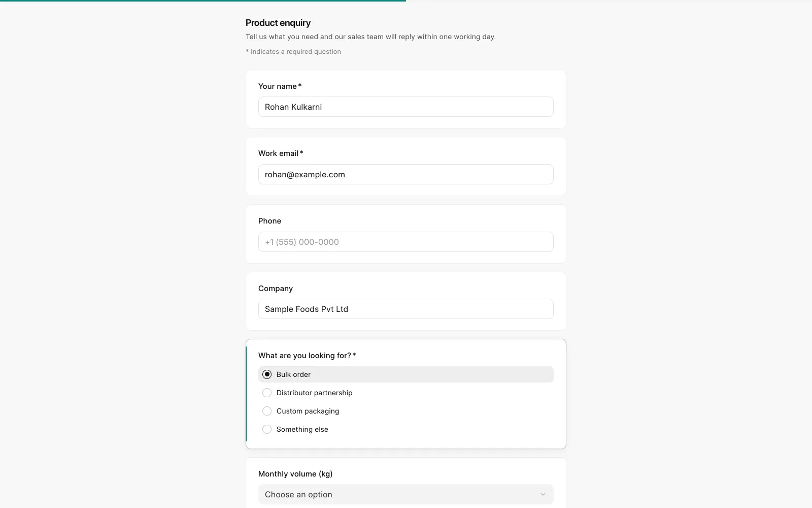Click the 'Company' field label
812x508 pixels.
[x=276, y=289]
